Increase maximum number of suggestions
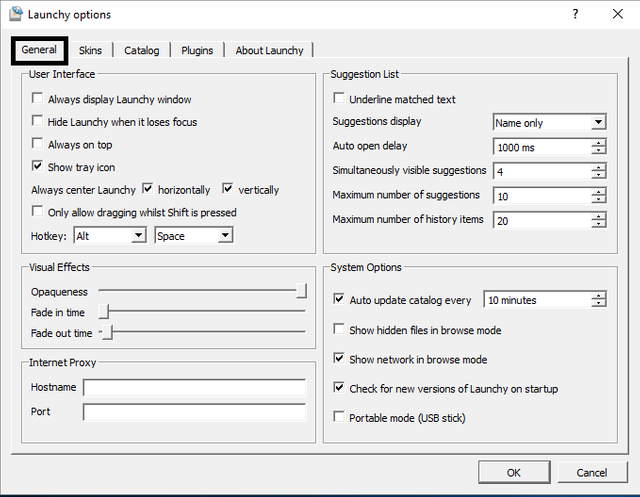The height and width of the screenshot is (497, 640). 599,191
